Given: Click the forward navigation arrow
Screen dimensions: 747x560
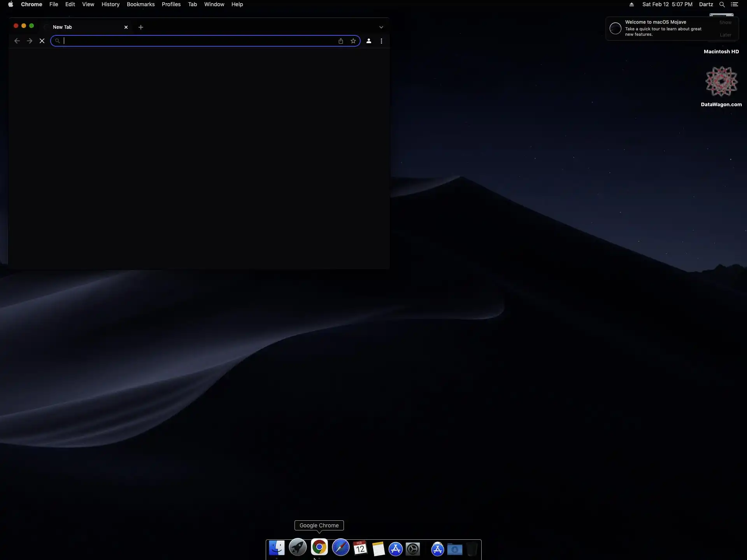Looking at the screenshot, I should pos(30,41).
